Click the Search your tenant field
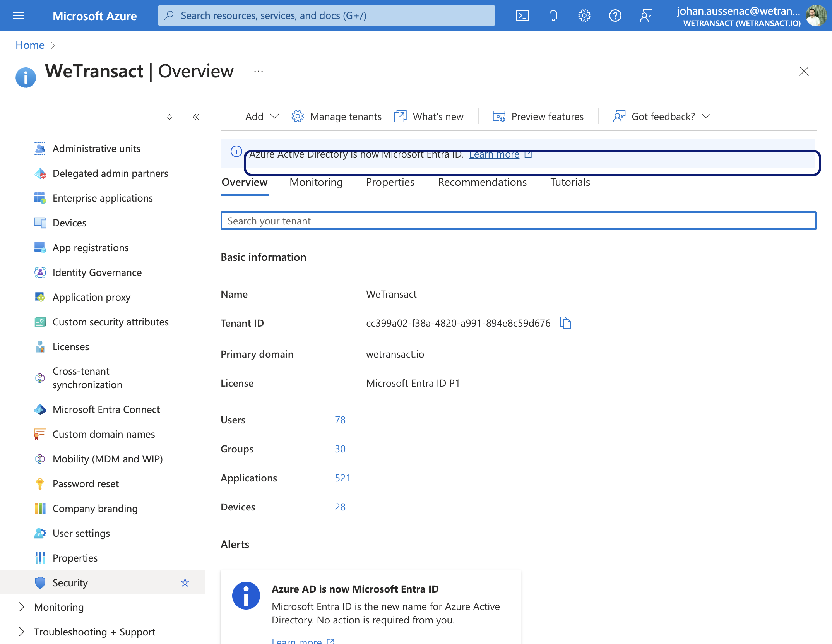This screenshot has width=832, height=644. [518, 221]
